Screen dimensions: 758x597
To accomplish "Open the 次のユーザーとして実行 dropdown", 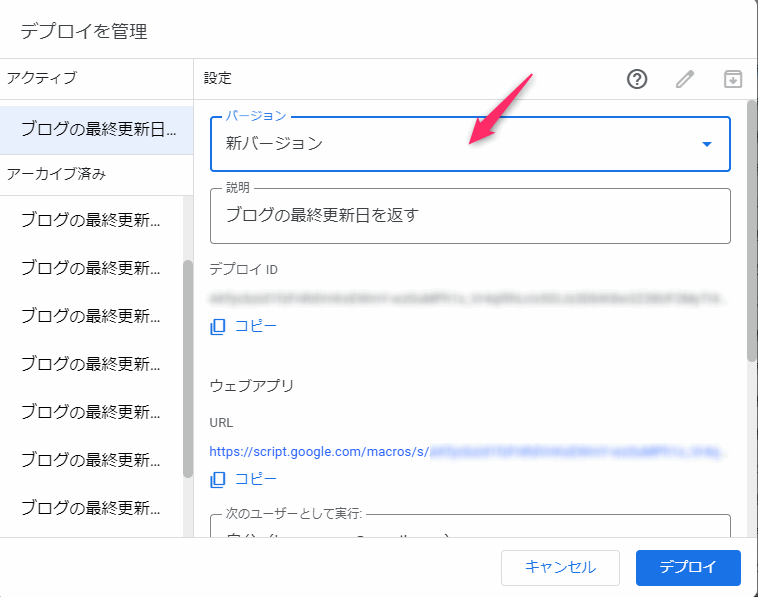I will [x=470, y=526].
